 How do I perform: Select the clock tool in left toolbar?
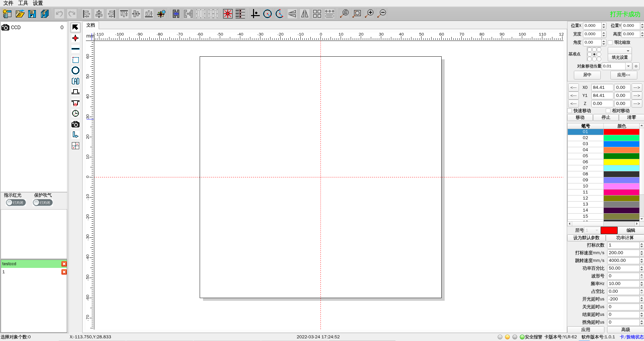point(76,113)
